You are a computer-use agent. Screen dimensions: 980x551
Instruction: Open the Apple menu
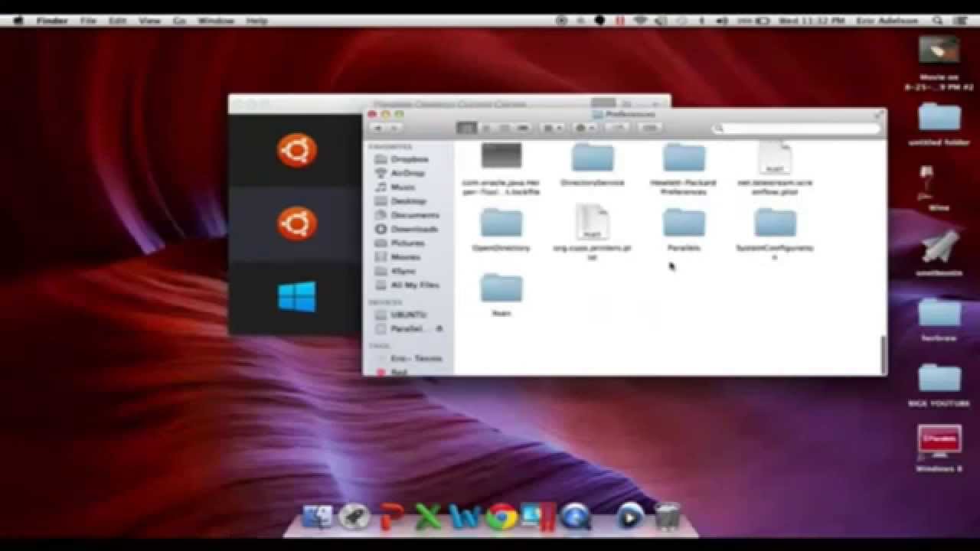pos(18,21)
